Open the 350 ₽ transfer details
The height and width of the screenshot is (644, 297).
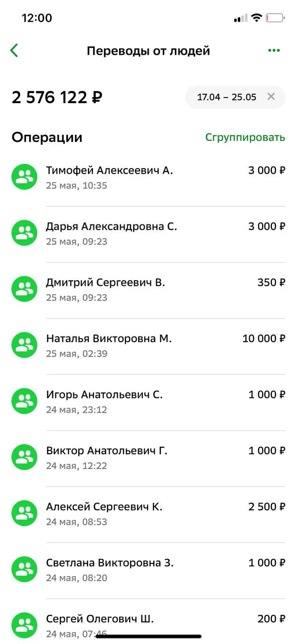click(x=148, y=288)
